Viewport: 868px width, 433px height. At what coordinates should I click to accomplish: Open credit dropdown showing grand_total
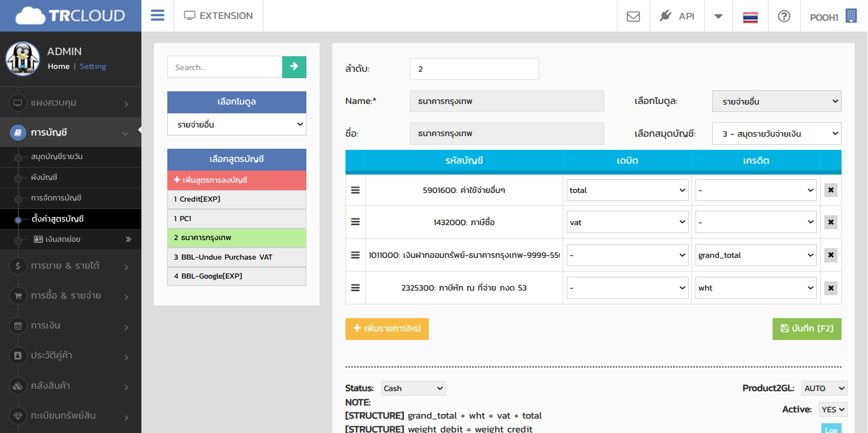(x=756, y=255)
